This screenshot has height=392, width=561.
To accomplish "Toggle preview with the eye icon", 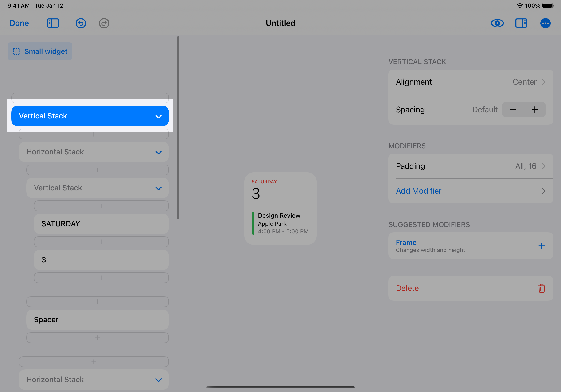I will tap(497, 23).
